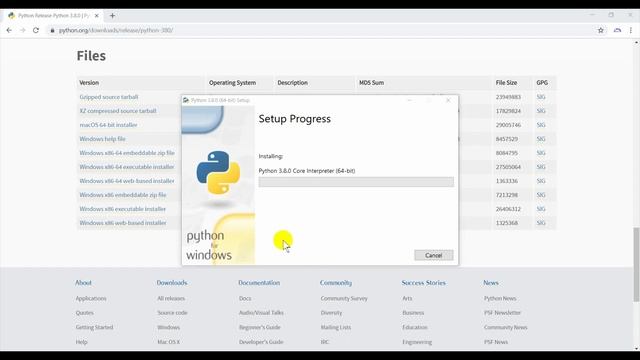Open the Getting Started footer link
This screenshot has width=640, height=360.
tap(94, 327)
